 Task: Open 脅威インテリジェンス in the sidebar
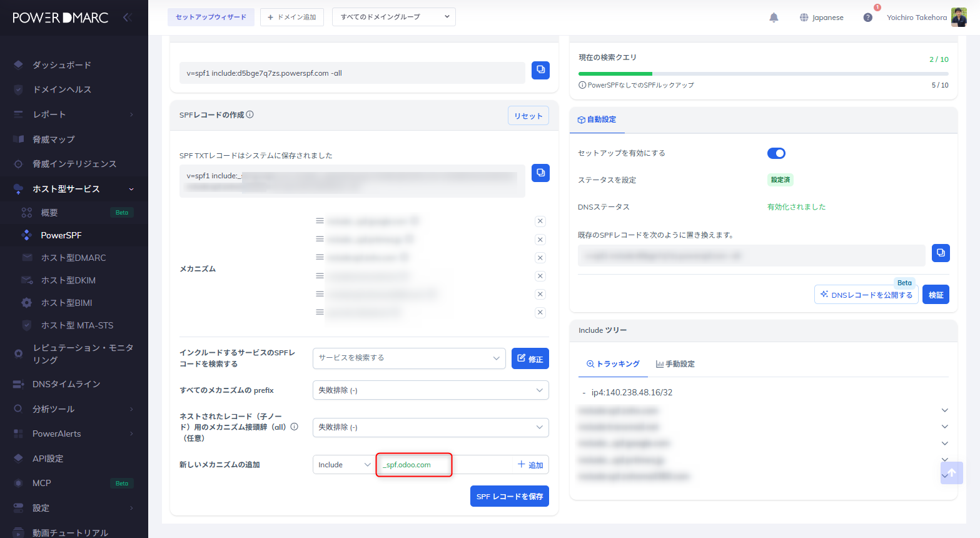coord(74,164)
